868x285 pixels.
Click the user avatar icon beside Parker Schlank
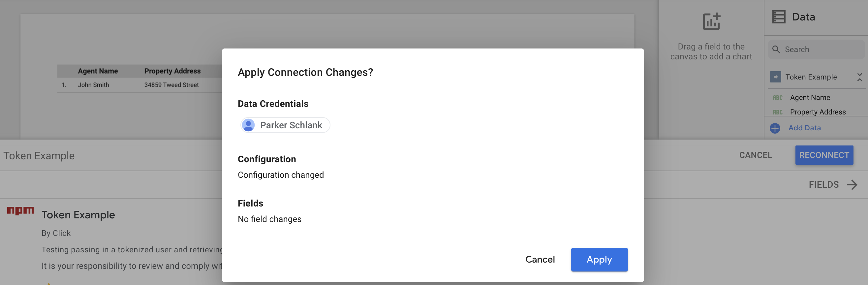tap(248, 125)
